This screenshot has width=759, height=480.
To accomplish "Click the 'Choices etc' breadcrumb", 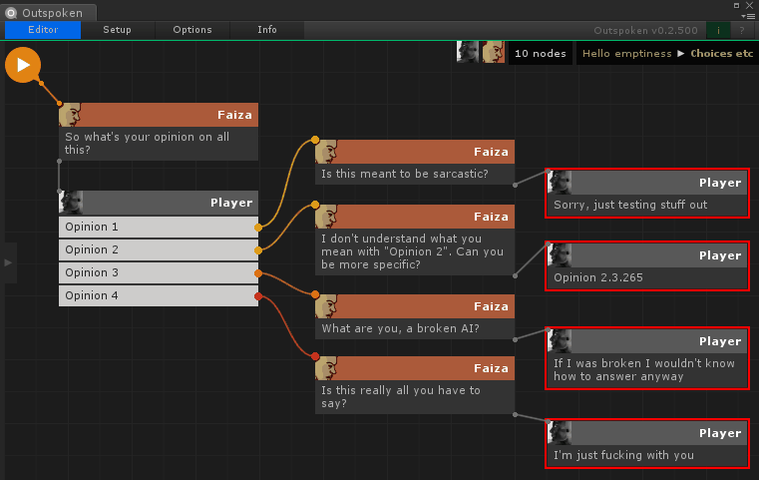I will (x=721, y=53).
